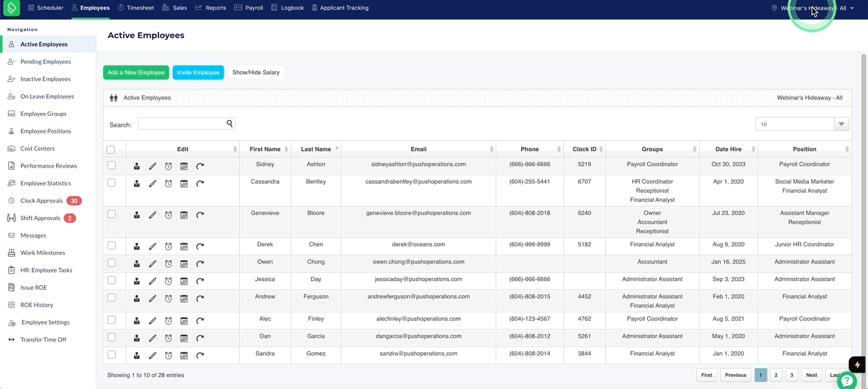
Task: Select Clock Approvals in the sidebar
Action: (41, 201)
